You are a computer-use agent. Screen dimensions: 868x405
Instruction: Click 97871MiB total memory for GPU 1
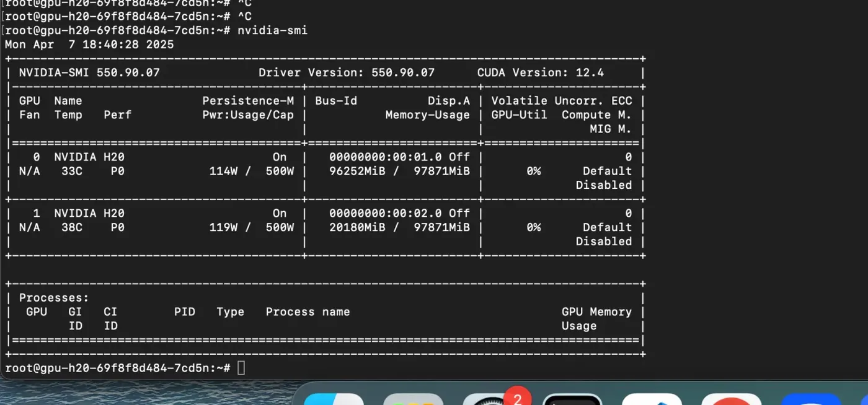click(x=441, y=227)
